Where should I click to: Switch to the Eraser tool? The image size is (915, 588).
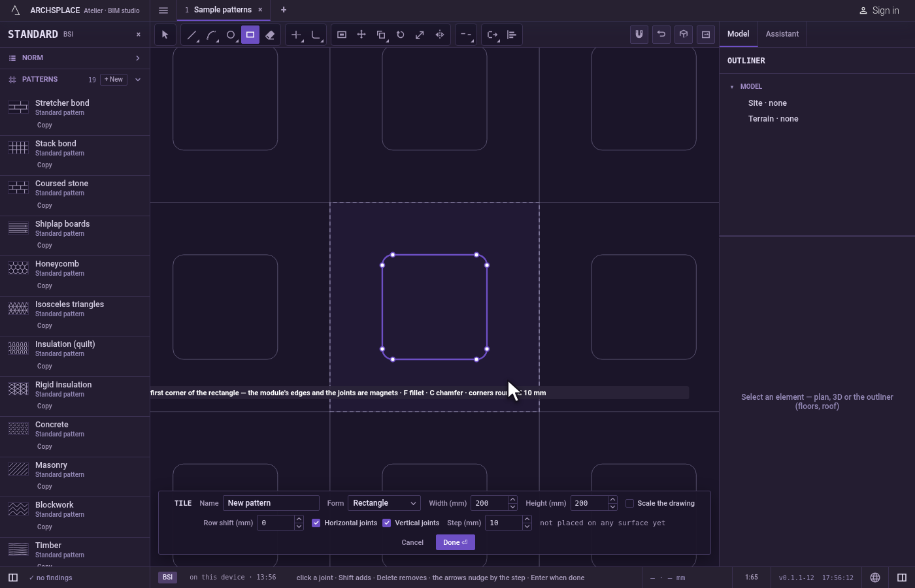(x=270, y=35)
